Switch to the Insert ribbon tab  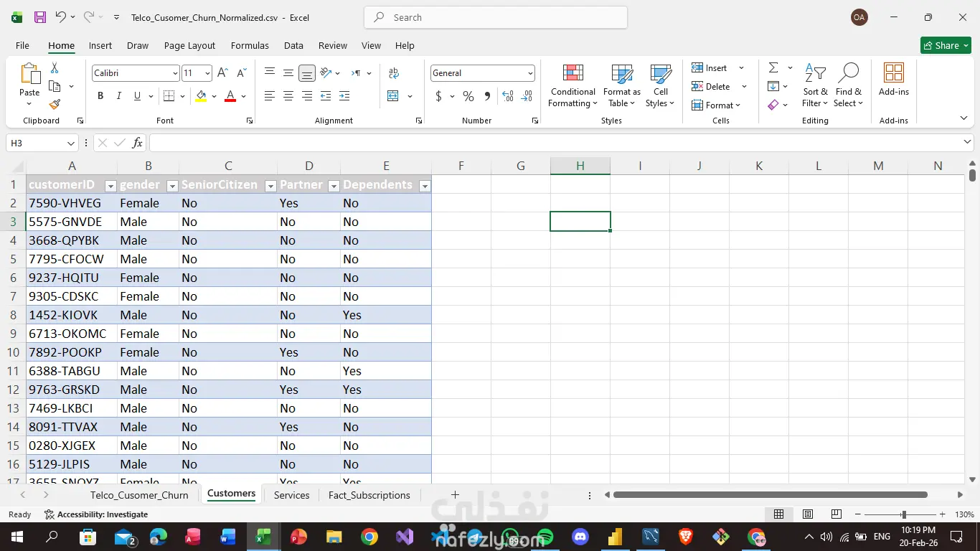pos(100,45)
